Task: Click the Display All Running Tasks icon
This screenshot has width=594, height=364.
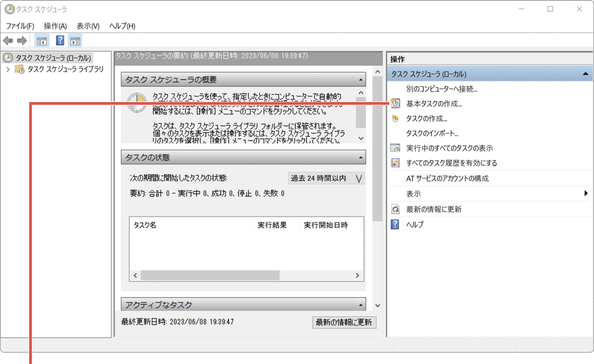Action: 394,148
